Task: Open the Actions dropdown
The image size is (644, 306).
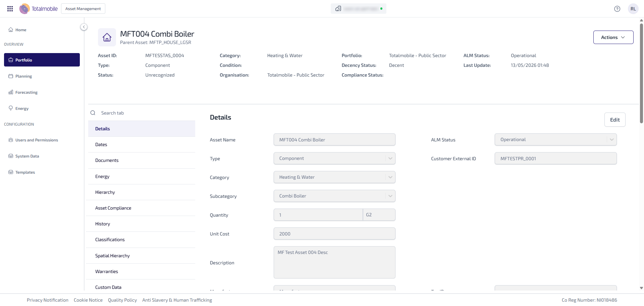Action: pos(613,37)
